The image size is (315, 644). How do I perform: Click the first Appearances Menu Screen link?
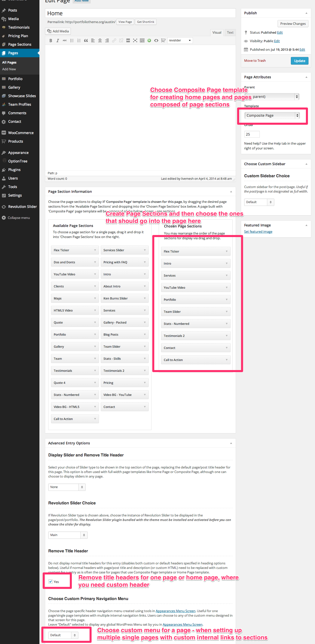175,611
